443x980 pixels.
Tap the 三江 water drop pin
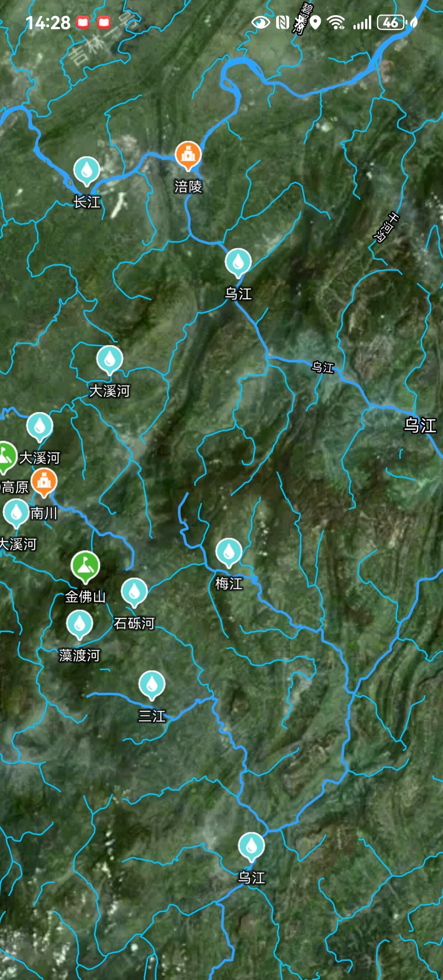[152, 684]
